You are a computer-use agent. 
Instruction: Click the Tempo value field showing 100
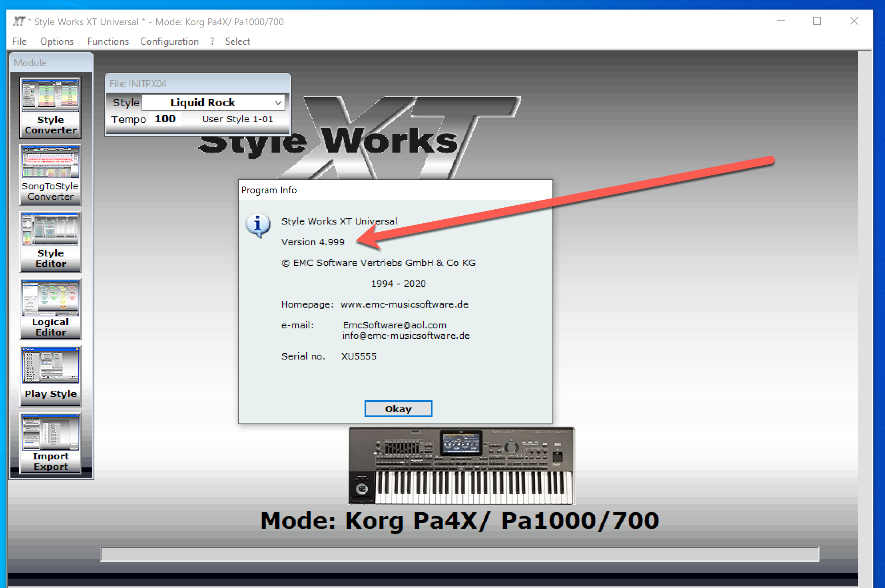tap(165, 118)
